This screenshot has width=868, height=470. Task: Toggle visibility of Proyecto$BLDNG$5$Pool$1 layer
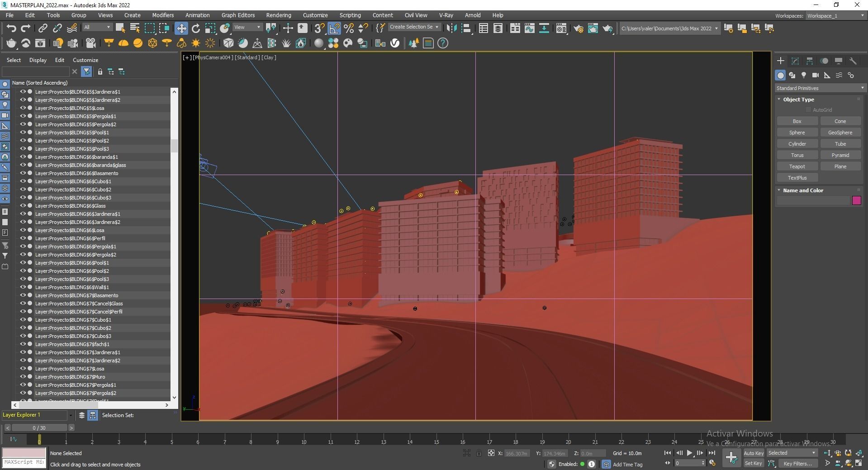(23, 132)
